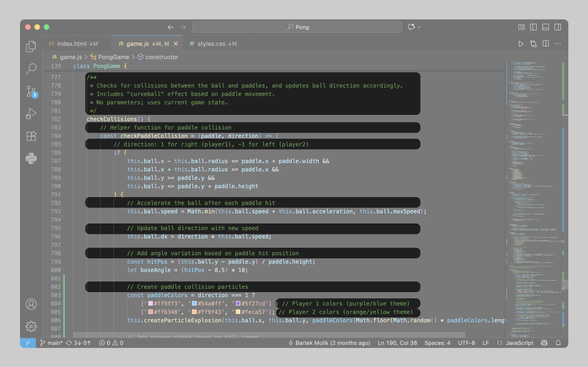Image resolution: width=588 pixels, height=367 pixels.
Task: Open the Explorer view in activity bar
Action: [x=31, y=46]
